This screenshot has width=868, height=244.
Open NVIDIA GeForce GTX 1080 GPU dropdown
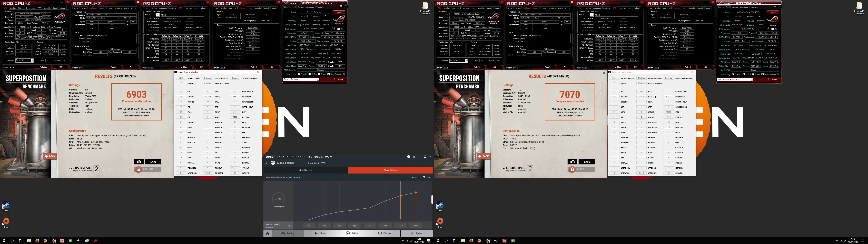735,79
